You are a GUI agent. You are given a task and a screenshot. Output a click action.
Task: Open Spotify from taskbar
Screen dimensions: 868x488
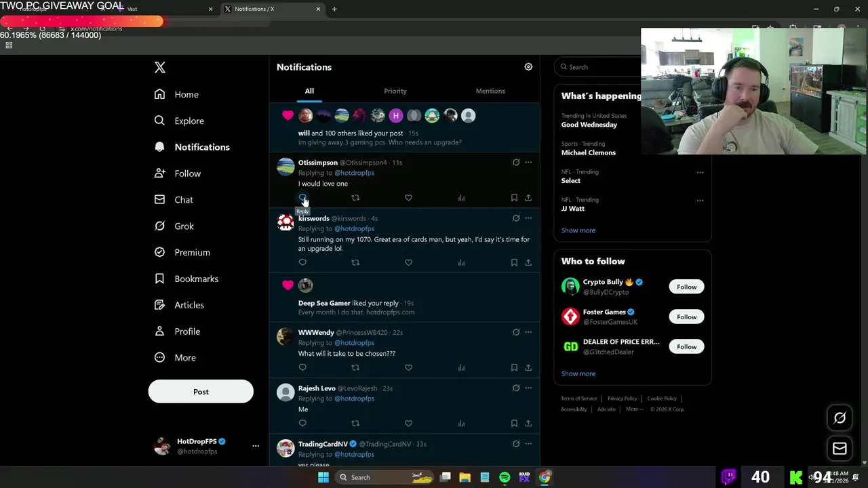point(505,477)
